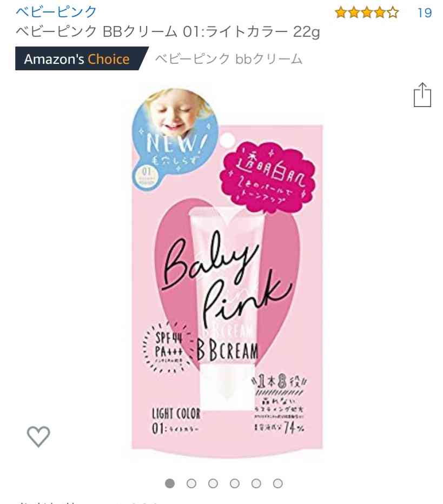
Task: Tap the empty fifth star in rating
Action: coord(393,13)
